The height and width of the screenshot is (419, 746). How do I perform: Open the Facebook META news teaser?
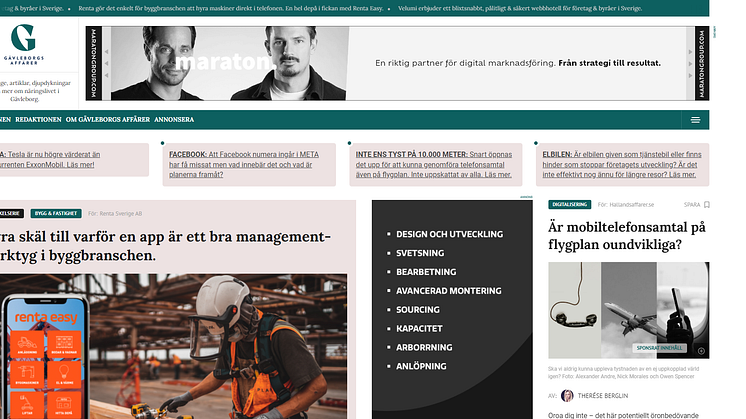pyautogui.click(x=250, y=165)
